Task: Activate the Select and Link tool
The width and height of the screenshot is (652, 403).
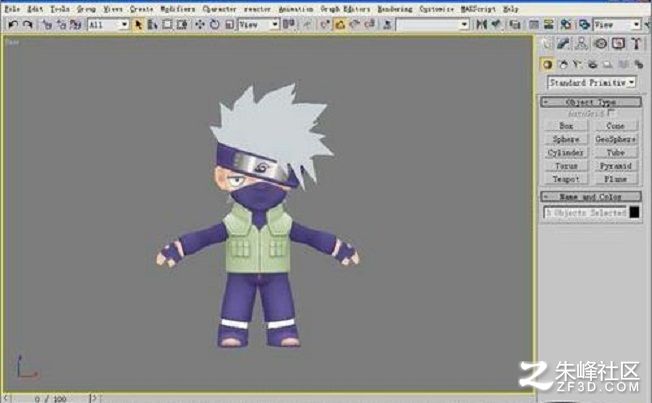Action: [x=47, y=25]
